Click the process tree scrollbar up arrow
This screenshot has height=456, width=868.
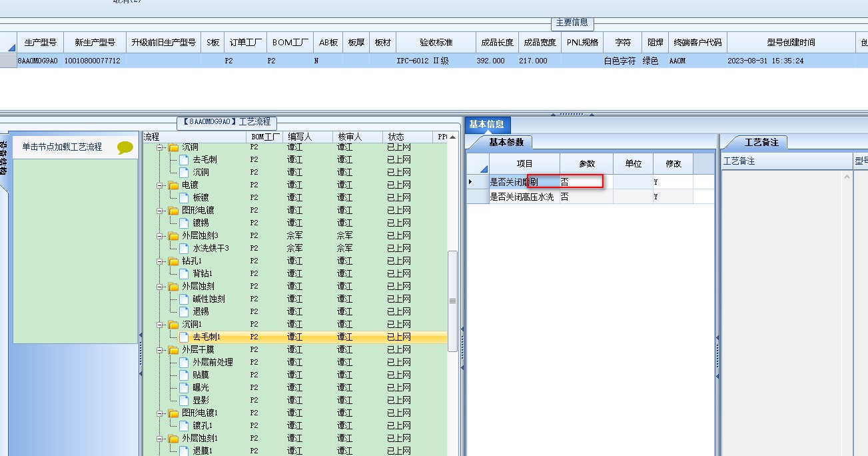pos(453,137)
